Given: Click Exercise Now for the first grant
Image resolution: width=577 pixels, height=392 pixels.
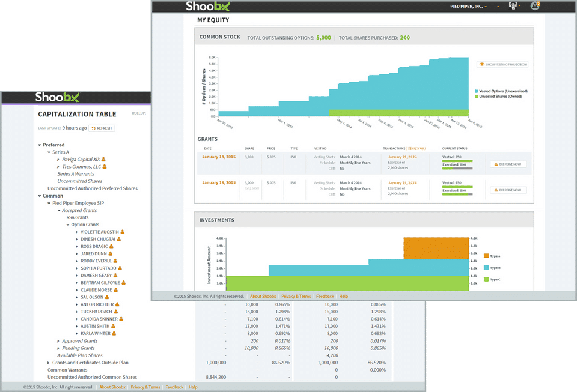Looking at the screenshot, I should coord(508,164).
